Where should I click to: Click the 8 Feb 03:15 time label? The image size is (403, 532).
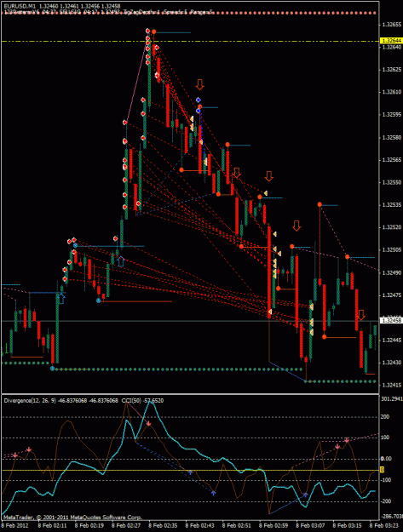pos(348,525)
